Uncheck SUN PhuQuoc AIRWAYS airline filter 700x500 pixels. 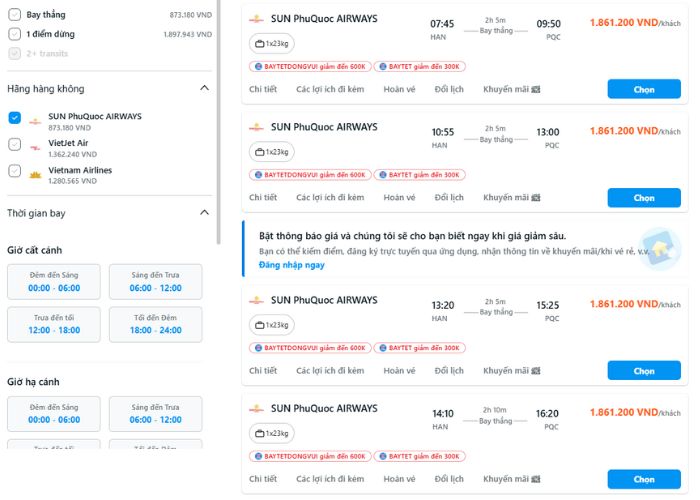[14, 118]
